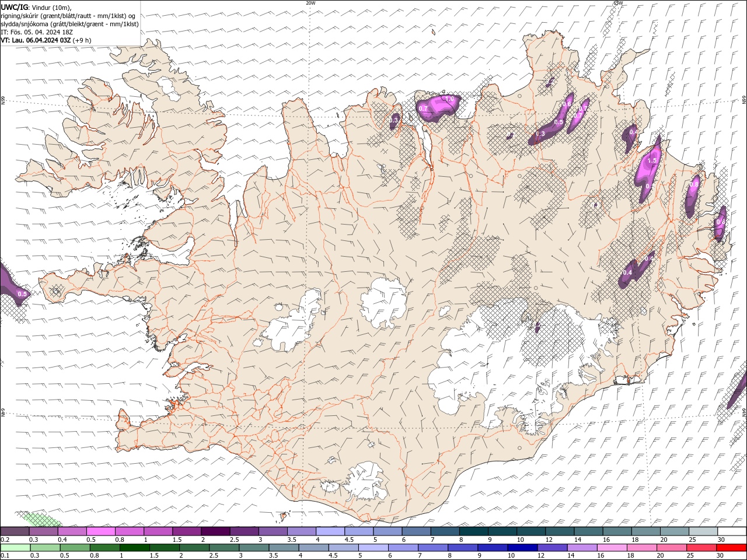This screenshot has height=560, width=747.
Task: Click the '0.7' value beside the '1.0' label
Action: pos(424,108)
